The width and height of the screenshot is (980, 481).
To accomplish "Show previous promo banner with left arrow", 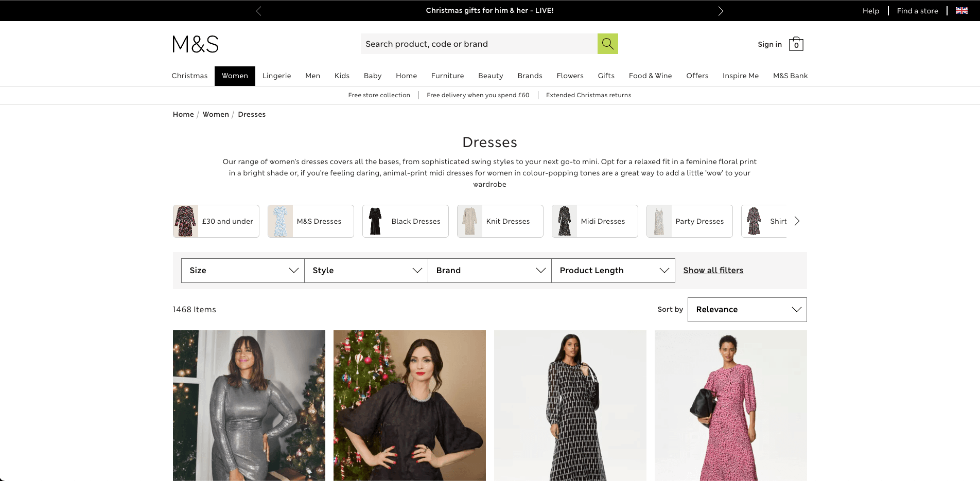I will click(258, 11).
